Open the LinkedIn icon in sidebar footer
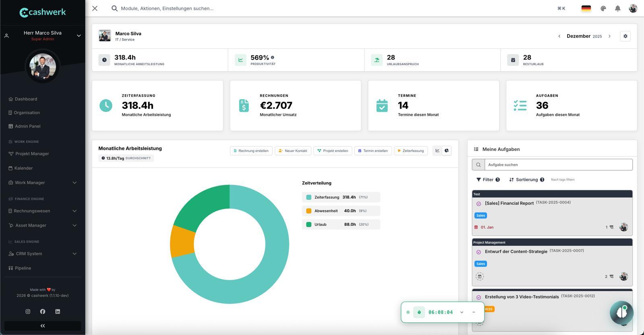The width and height of the screenshot is (644, 335). 58,312
